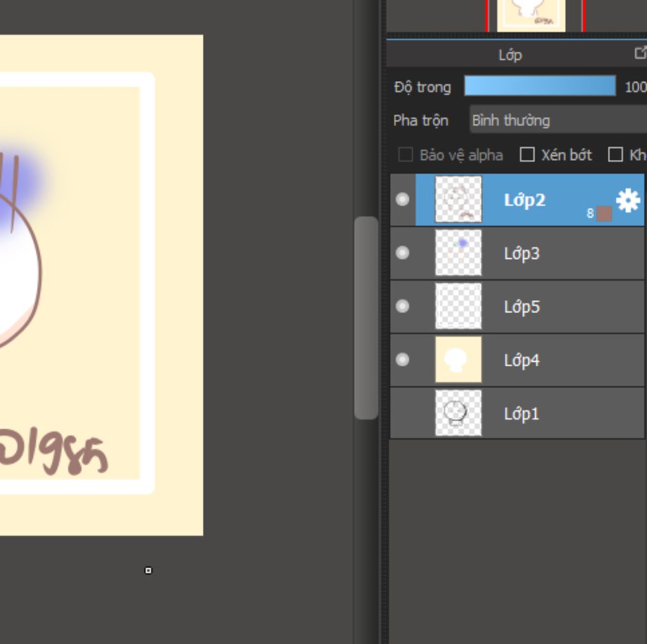The width and height of the screenshot is (647, 644).
Task: Click the Lớp4 layer name
Action: coord(521,361)
